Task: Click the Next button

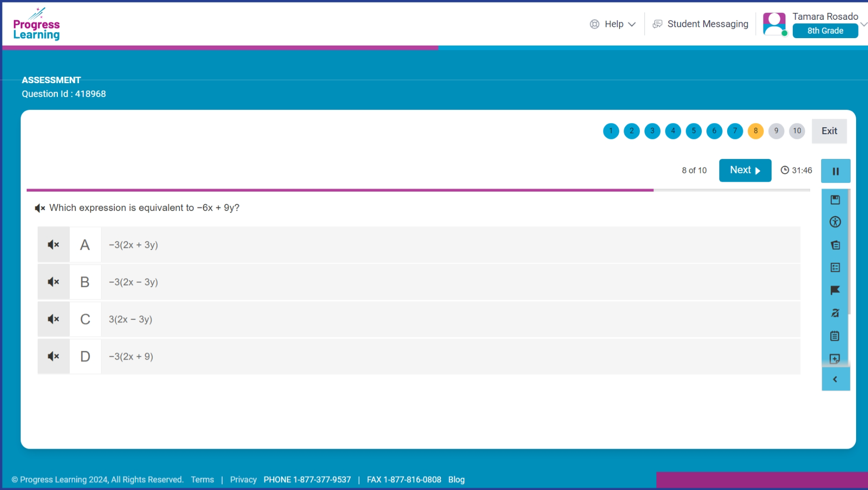Action: tap(745, 170)
